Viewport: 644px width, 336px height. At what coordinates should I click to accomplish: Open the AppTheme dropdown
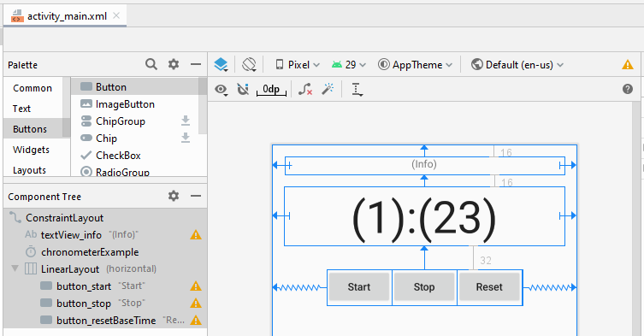[x=415, y=64]
